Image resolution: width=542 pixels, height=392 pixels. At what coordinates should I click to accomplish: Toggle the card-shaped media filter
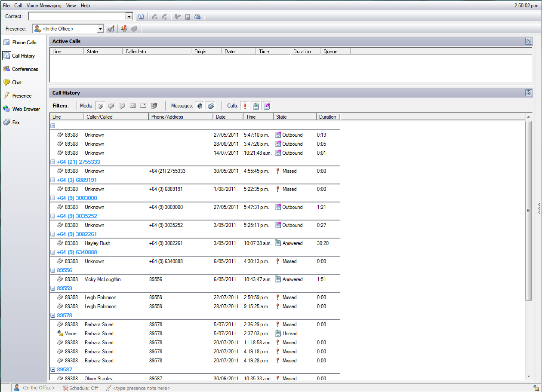(143, 106)
